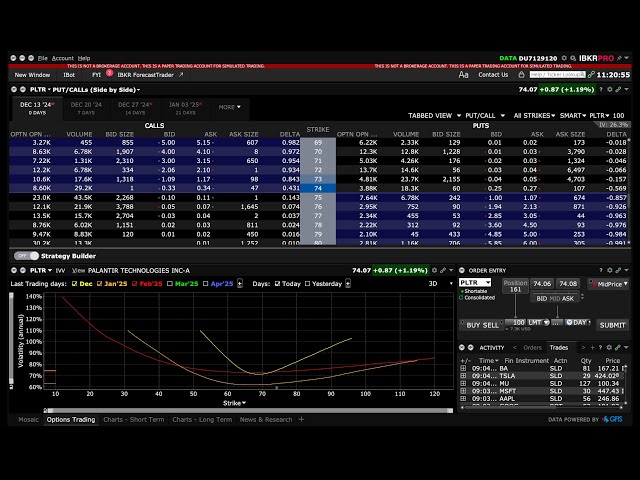Viewport: 640px width, 480px height.
Task: Open option chain panel settings gear
Action: (x=610, y=89)
